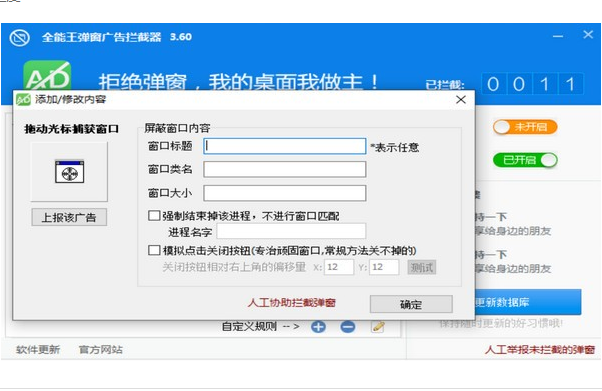Enable 模拟点击关闭按钮 checkbox
602x391 pixels.
point(154,250)
